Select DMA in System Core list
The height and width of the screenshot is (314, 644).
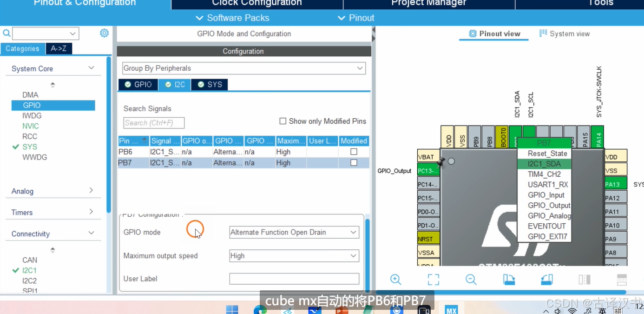(30, 95)
